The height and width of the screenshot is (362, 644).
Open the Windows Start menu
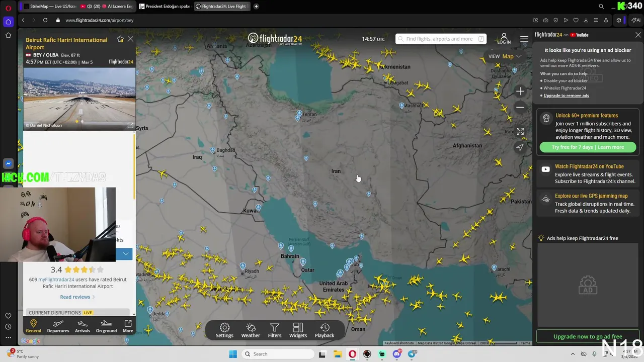point(233,354)
